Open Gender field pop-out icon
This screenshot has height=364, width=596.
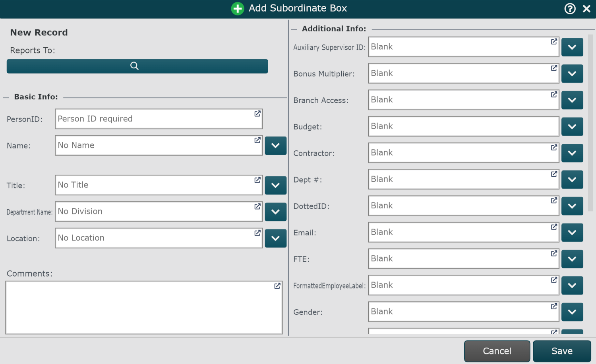coord(554,306)
